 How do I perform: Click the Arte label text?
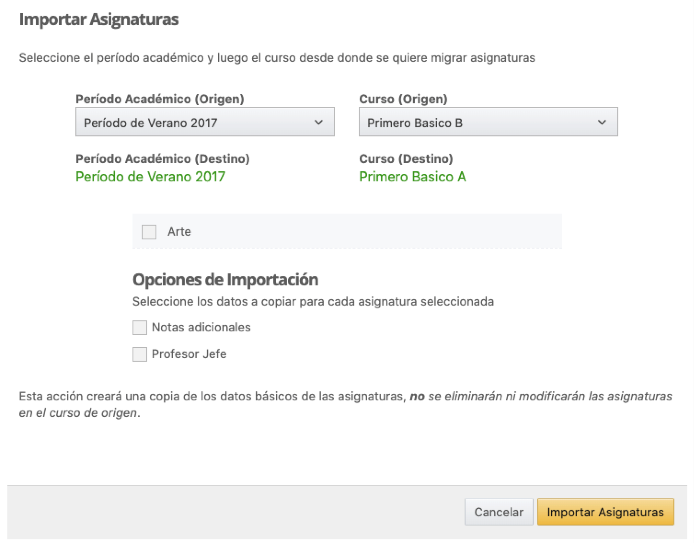click(x=179, y=232)
